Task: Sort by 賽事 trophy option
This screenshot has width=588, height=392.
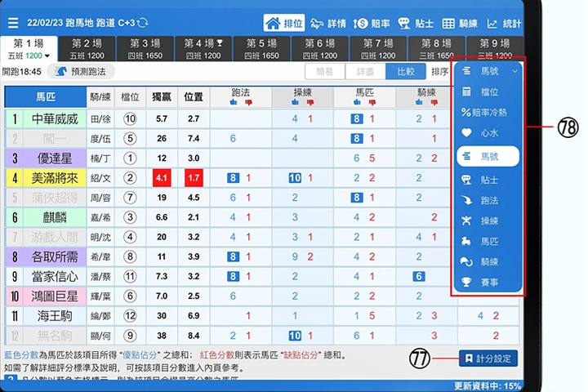Action: click(488, 282)
